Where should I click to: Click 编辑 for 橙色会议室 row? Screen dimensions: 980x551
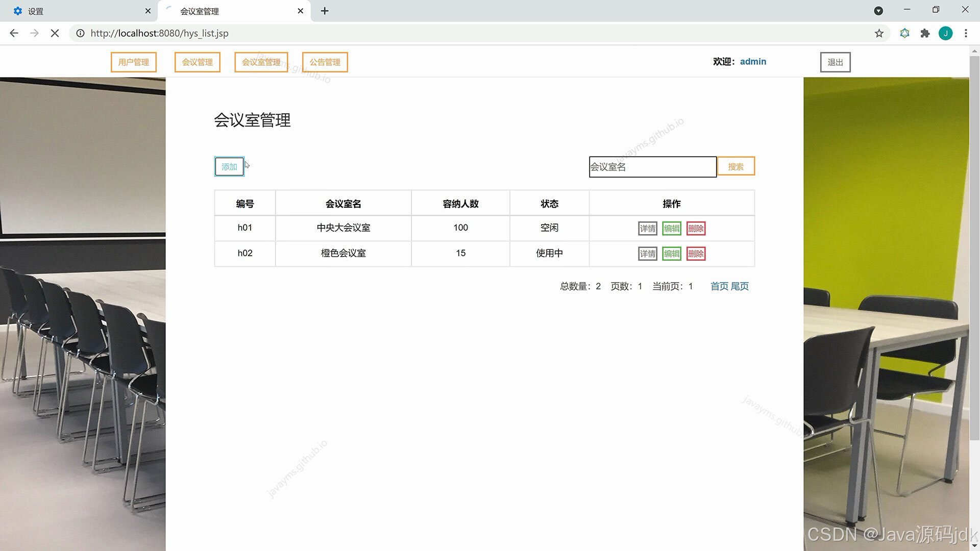tap(672, 254)
